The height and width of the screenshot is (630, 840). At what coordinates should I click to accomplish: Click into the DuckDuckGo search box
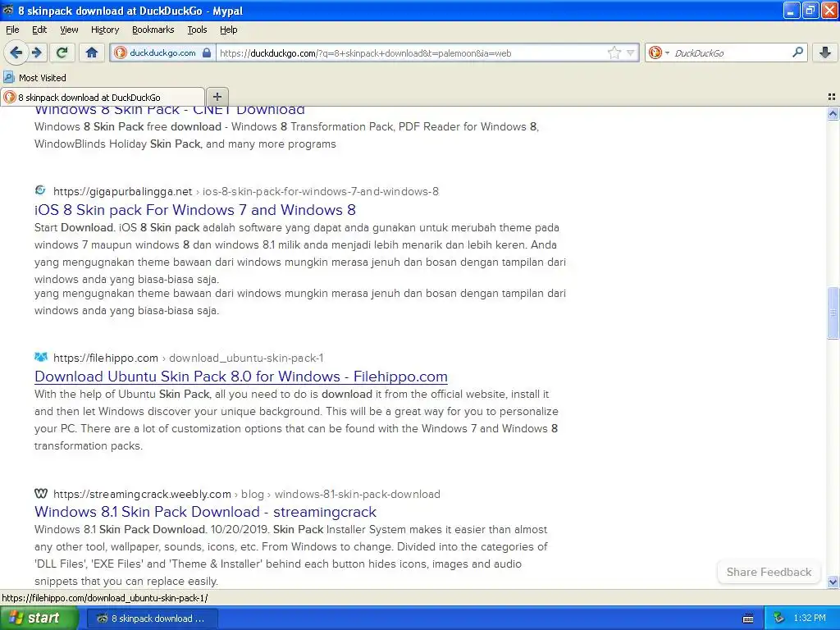pyautogui.click(x=729, y=52)
